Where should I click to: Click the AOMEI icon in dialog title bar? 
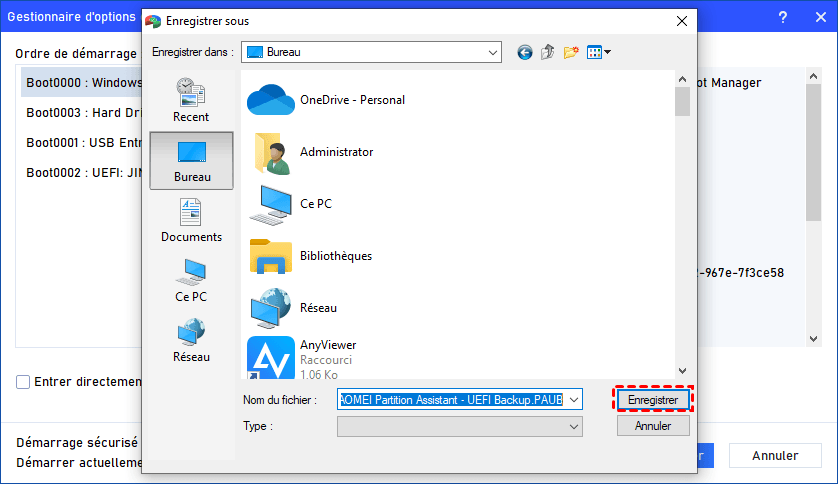tap(153, 21)
